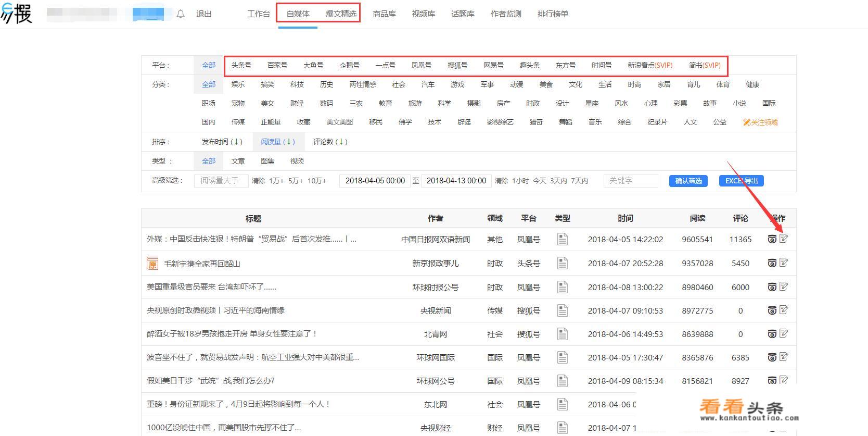Screen dimensions: 868x436
Task: Click document type icon in 环球网国际 row
Action: [x=563, y=357]
